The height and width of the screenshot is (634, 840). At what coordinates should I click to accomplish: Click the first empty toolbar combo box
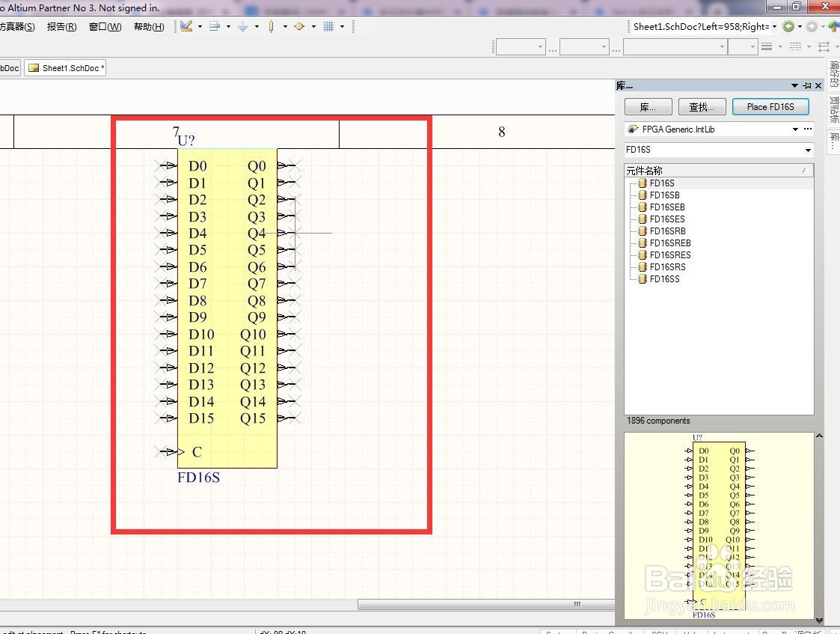click(521, 47)
